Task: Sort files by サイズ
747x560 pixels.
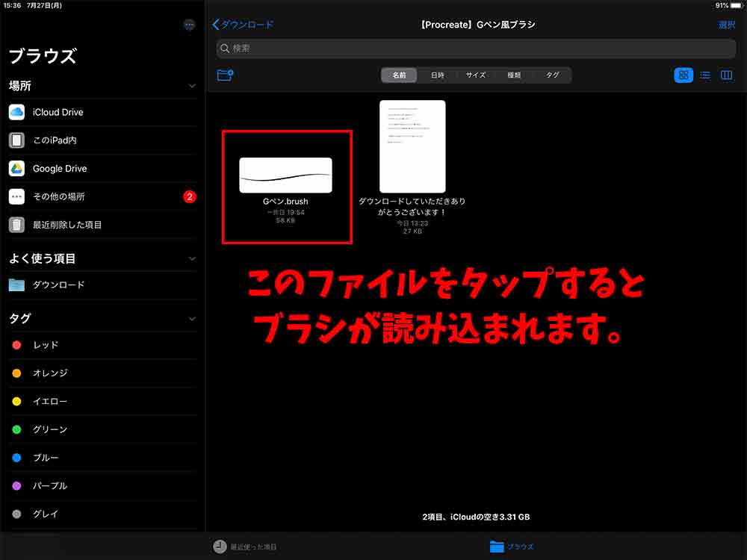Action: click(x=475, y=75)
